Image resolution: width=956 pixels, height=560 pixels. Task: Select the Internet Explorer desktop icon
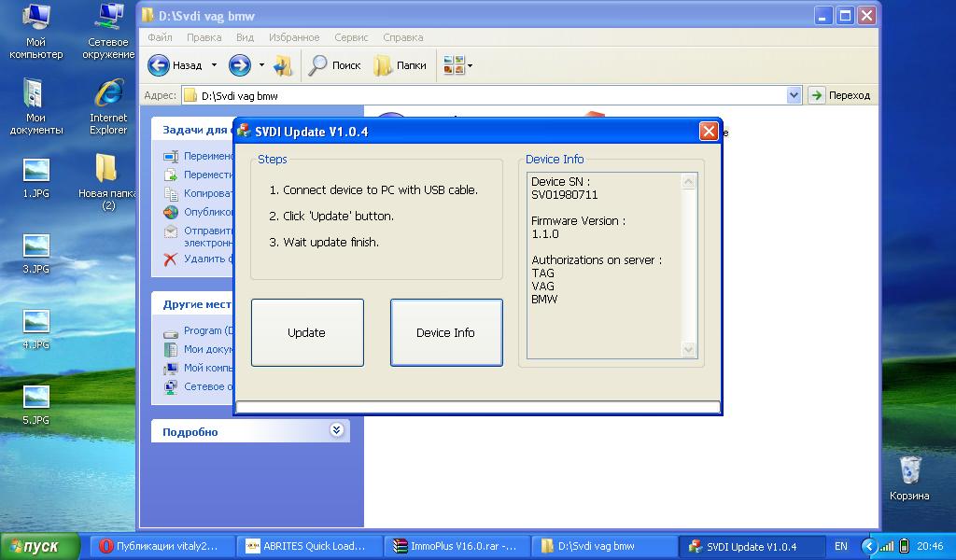click(108, 106)
